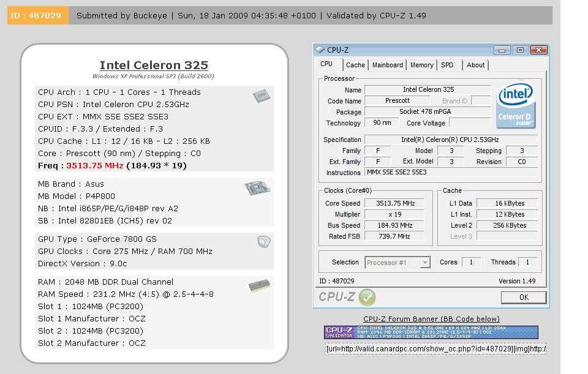Screen dimensions: 588x374
Task: Click the Windows XP Professional SP3 subtitle
Action: click(153, 76)
